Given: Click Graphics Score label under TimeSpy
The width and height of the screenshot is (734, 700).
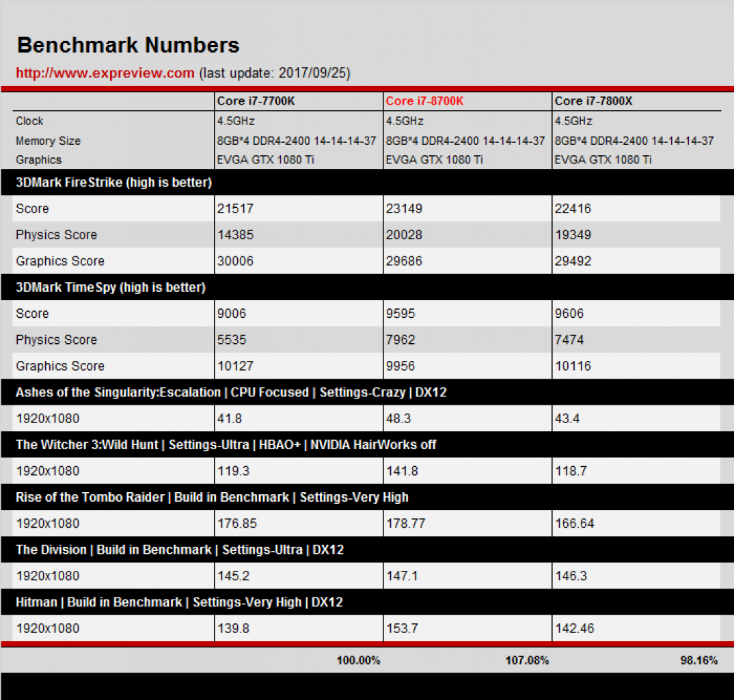Looking at the screenshot, I should [x=60, y=366].
